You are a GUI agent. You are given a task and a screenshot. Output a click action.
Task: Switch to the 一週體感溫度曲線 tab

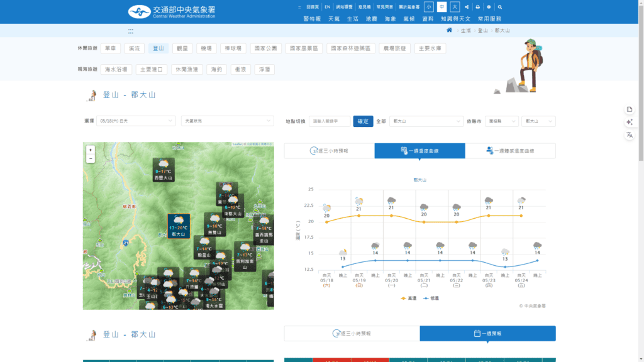(511, 151)
